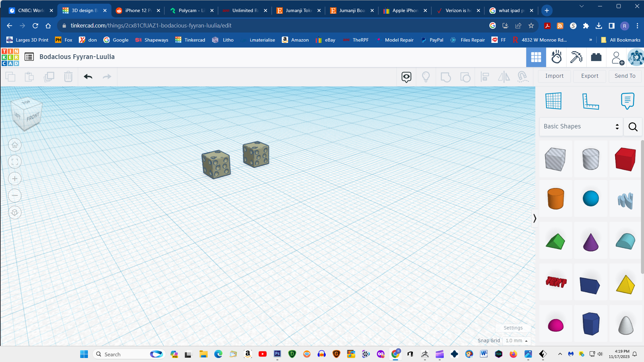Image resolution: width=644 pixels, height=362 pixels.
Task: Invite people to design icon
Action: 617,58
